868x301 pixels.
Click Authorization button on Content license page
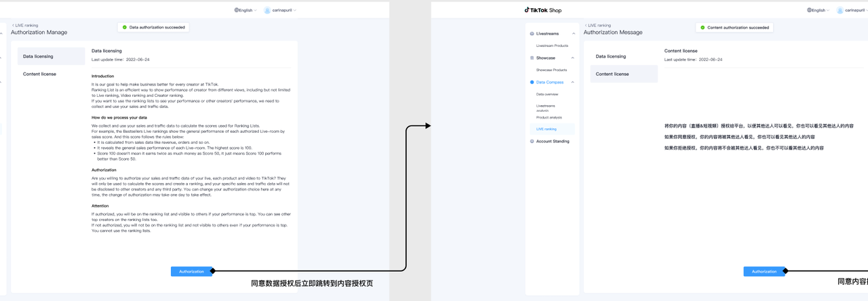(x=764, y=271)
